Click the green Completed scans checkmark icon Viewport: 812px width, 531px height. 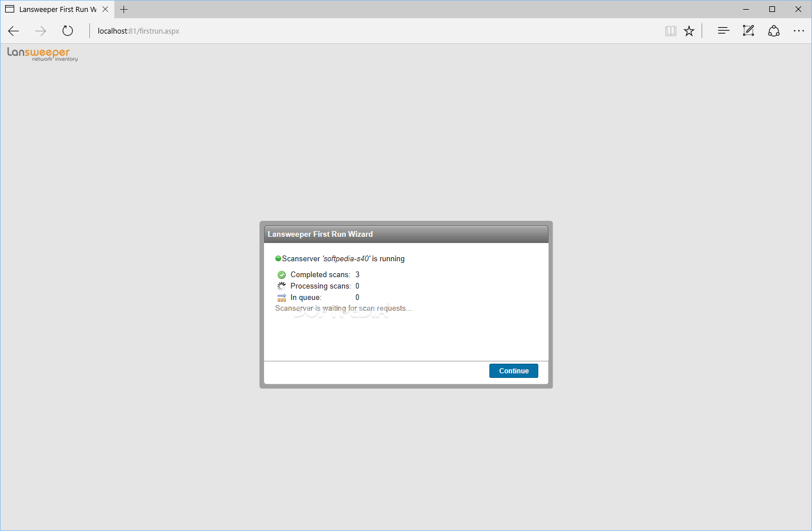tap(282, 275)
